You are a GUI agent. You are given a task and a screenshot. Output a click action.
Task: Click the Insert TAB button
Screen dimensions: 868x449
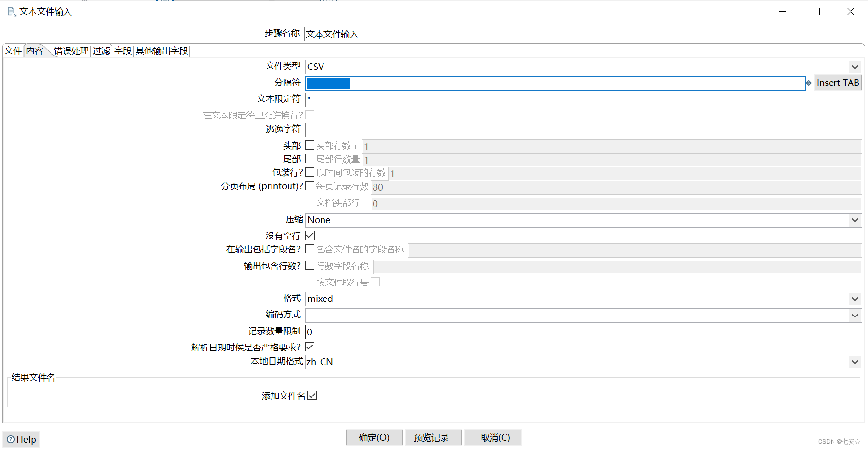(837, 83)
